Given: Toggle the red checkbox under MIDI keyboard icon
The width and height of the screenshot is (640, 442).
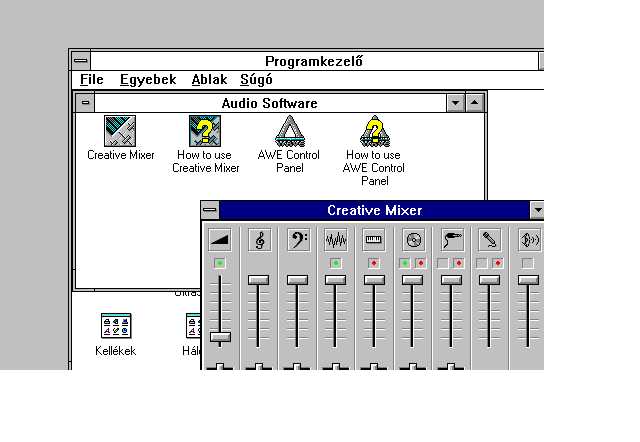Looking at the screenshot, I should click(374, 263).
